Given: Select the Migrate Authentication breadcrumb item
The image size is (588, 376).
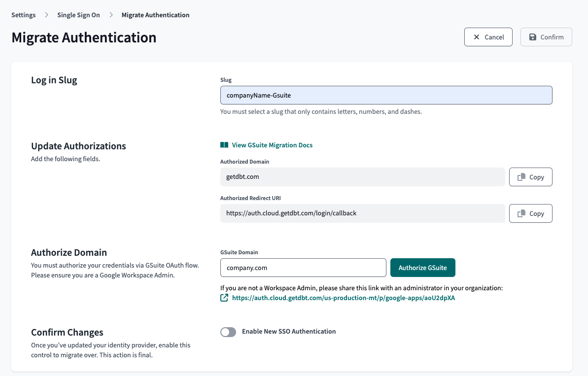Looking at the screenshot, I should tap(155, 15).
